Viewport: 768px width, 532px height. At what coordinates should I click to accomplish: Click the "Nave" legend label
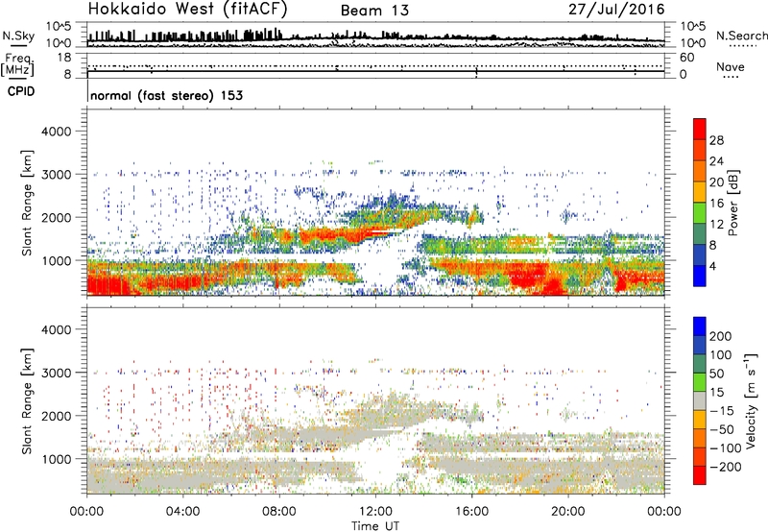click(730, 67)
